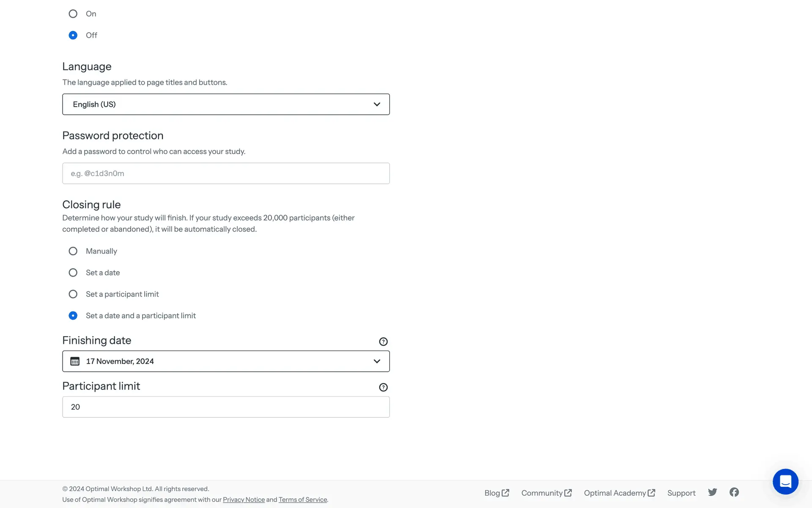The image size is (812, 508).
Task: Click the Finishing date help icon
Action: 383,342
